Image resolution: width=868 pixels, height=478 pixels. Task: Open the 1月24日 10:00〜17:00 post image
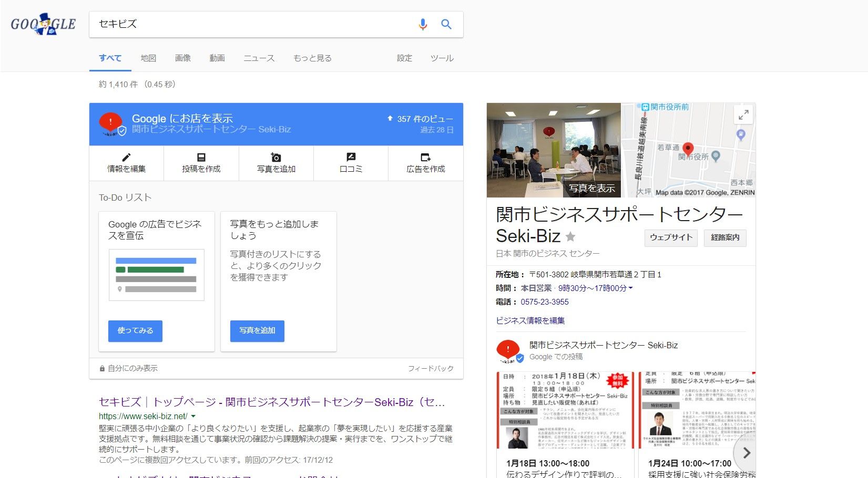(x=697, y=410)
